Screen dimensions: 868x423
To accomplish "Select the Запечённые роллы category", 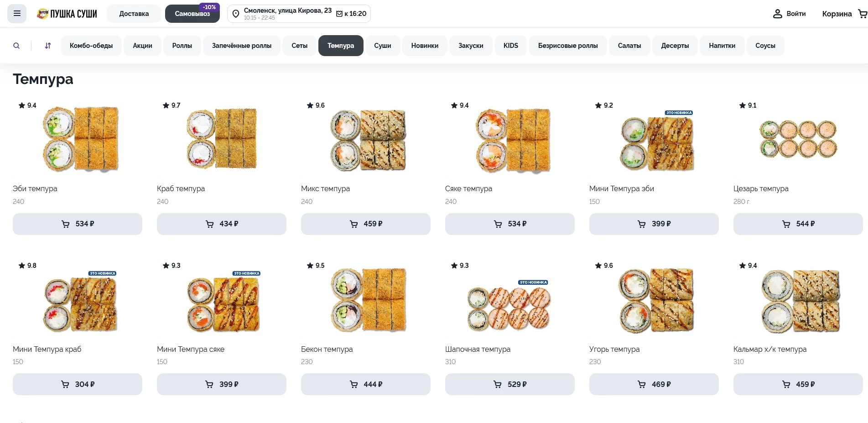I will coord(241,46).
